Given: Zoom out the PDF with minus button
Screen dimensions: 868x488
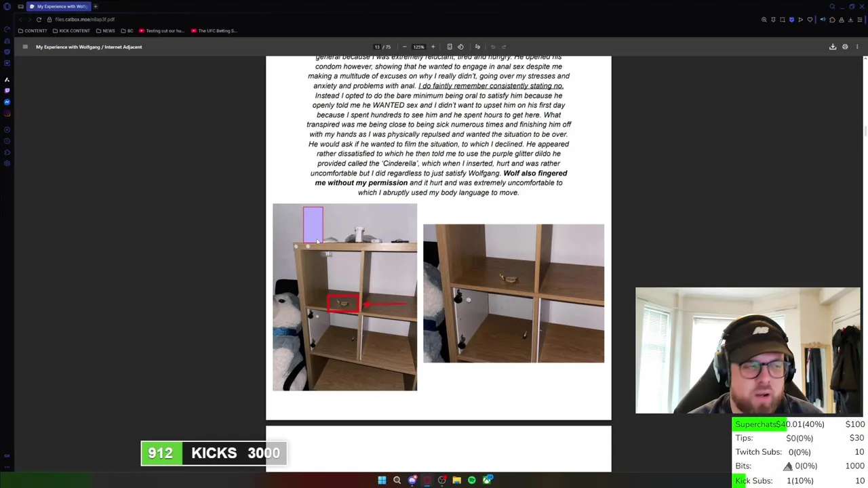Looking at the screenshot, I should point(405,47).
